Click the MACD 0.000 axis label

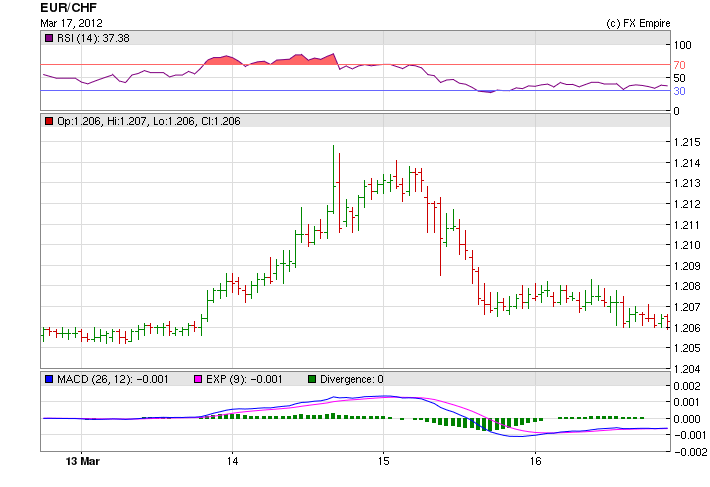pyautogui.click(x=687, y=419)
